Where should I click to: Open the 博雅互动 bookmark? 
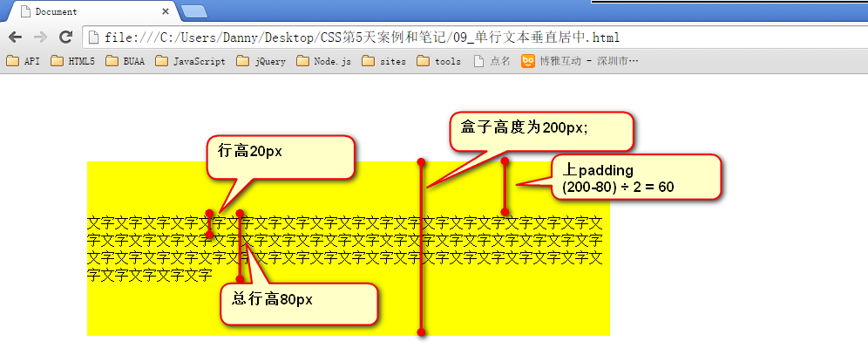pyautogui.click(x=580, y=62)
